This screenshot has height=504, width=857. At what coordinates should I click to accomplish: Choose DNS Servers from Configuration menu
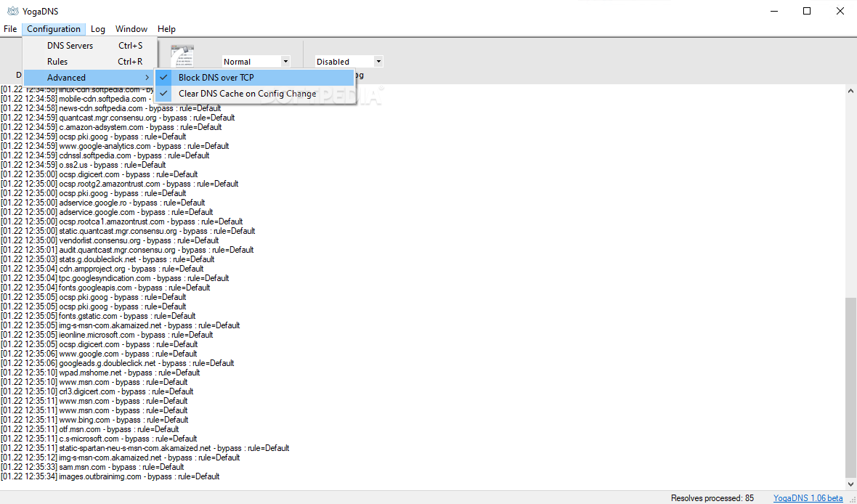coord(89,46)
